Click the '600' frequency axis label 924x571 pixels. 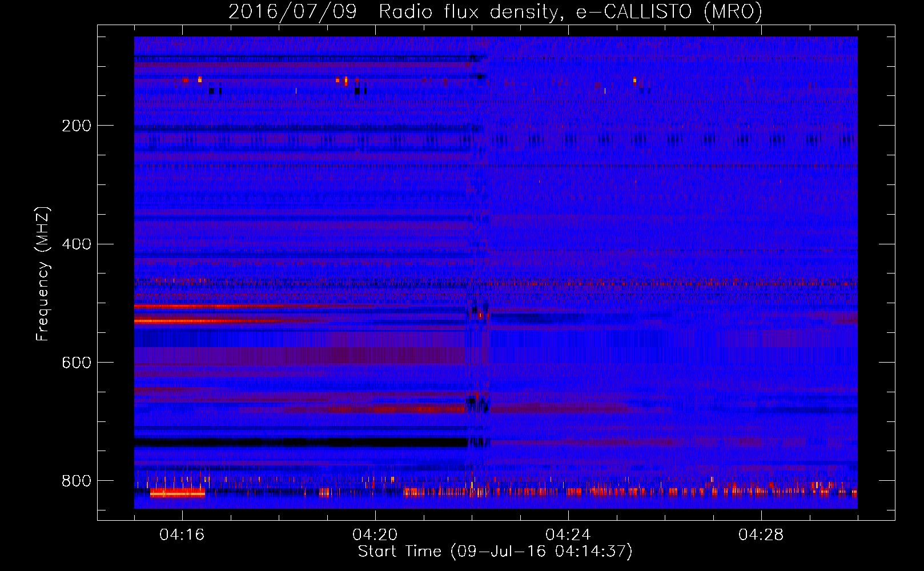[x=77, y=363]
